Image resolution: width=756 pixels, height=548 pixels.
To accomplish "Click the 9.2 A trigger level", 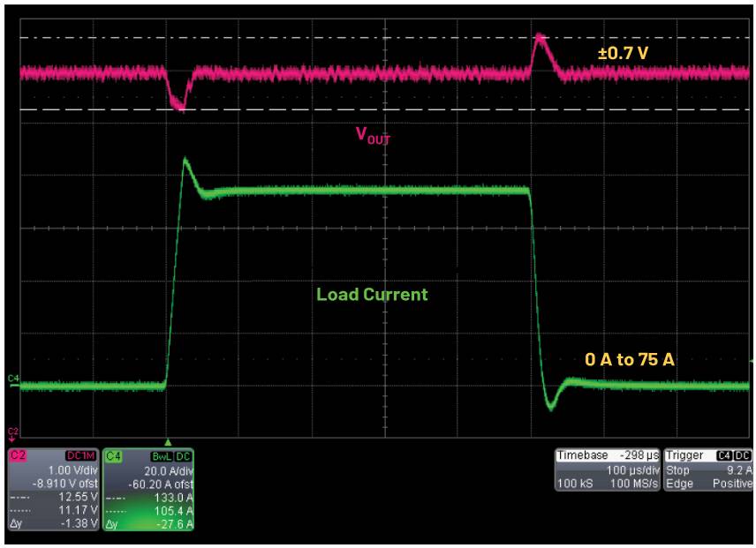I will [x=739, y=469].
